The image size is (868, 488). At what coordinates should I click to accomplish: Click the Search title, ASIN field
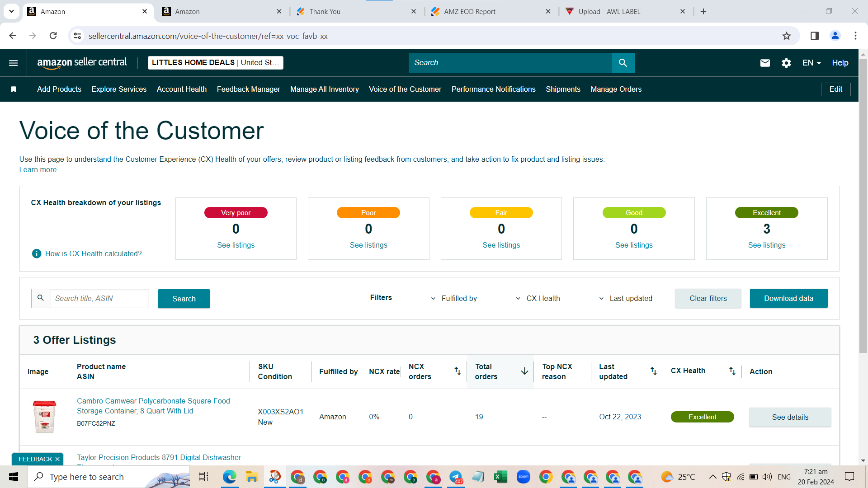click(99, 299)
